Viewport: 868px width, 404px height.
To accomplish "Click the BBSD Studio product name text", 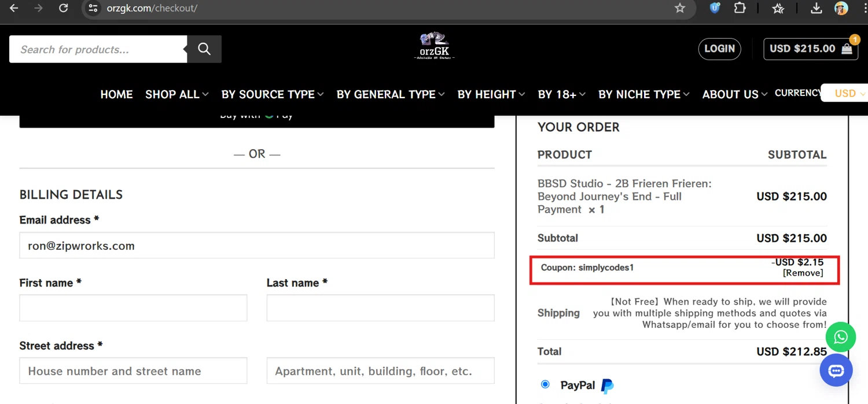I will 624,197.
